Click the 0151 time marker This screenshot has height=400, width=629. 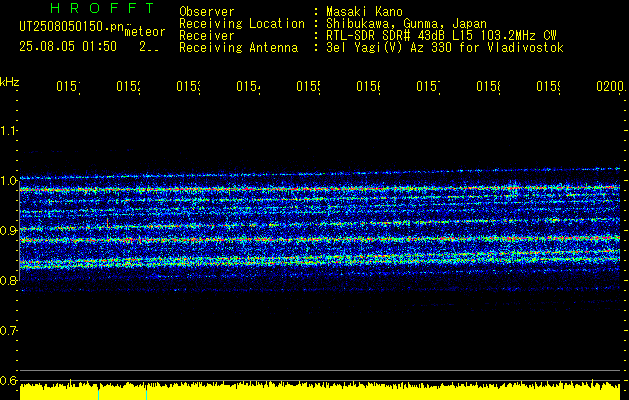click(68, 87)
